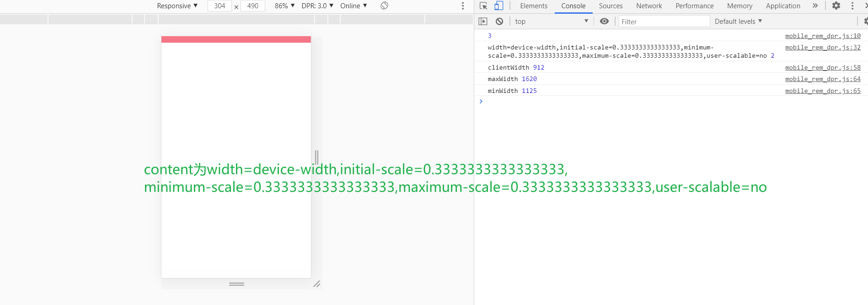Image resolution: width=868 pixels, height=305 pixels.
Task: Click the viewport height field showing 490
Action: (253, 5)
